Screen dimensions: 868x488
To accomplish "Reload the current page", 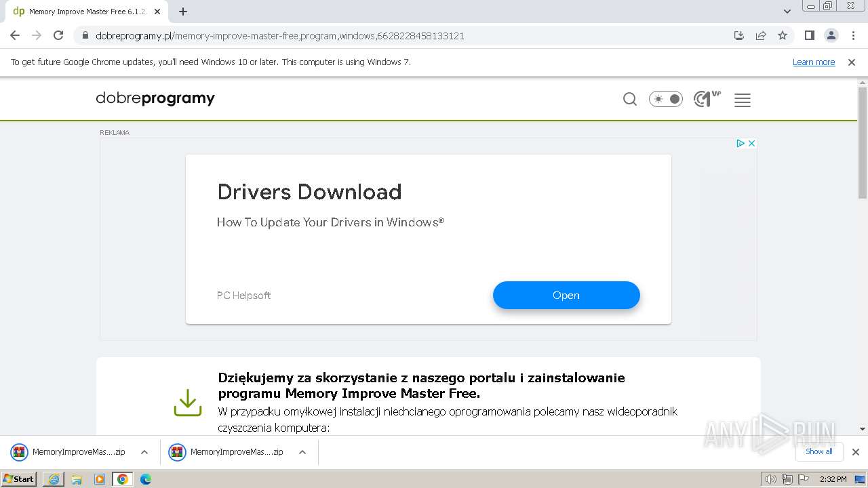I will [58, 36].
